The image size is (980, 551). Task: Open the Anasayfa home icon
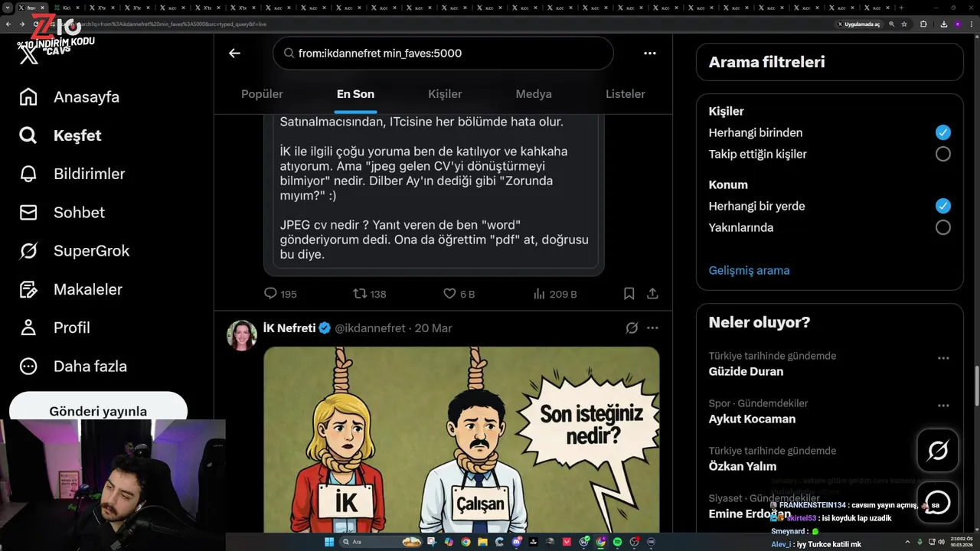pyautogui.click(x=28, y=97)
